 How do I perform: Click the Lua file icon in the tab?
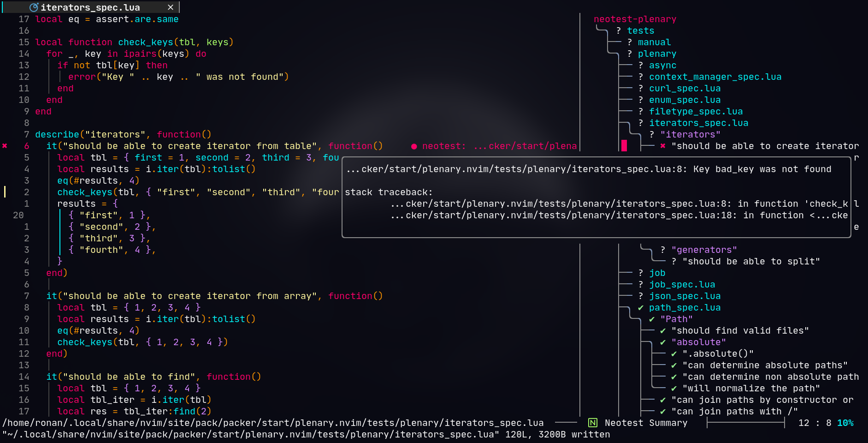(x=34, y=7)
